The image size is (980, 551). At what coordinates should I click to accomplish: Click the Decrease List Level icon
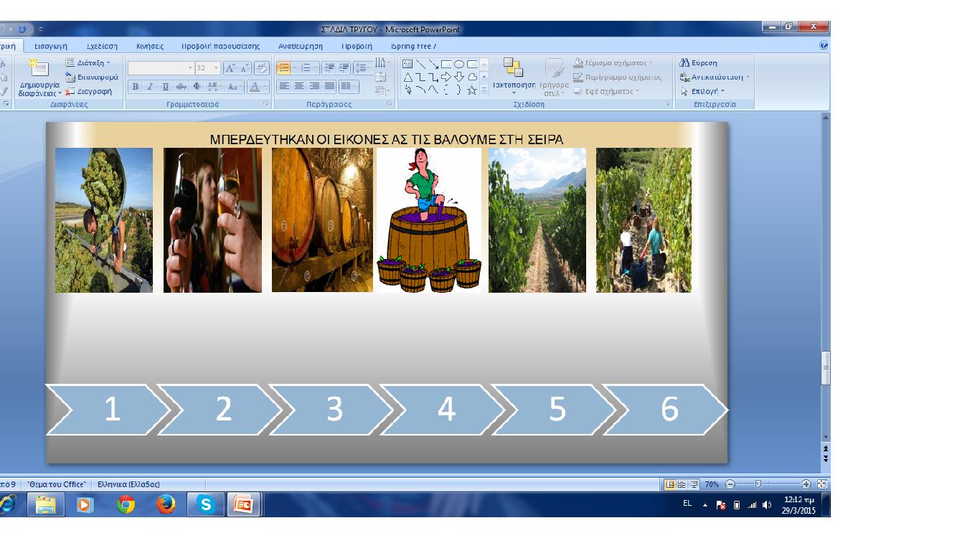click(x=329, y=68)
